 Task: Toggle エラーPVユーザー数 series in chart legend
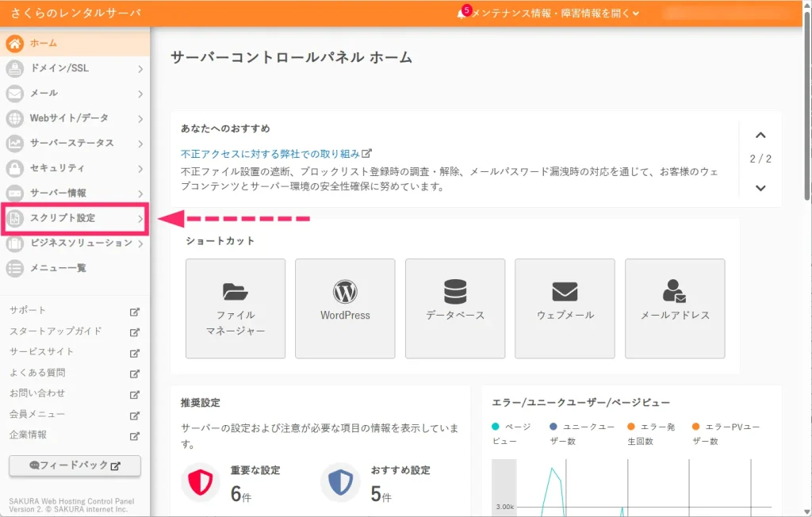pyautogui.click(x=726, y=434)
